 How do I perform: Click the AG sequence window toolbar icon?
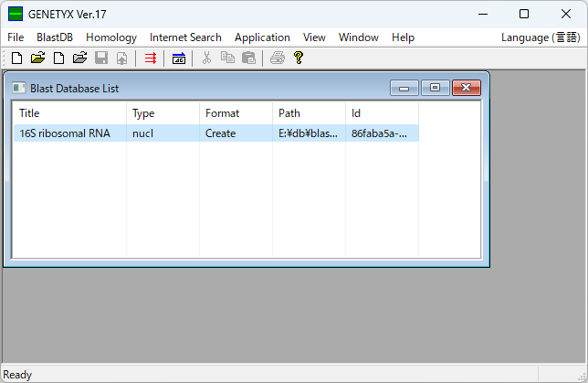coord(179,58)
